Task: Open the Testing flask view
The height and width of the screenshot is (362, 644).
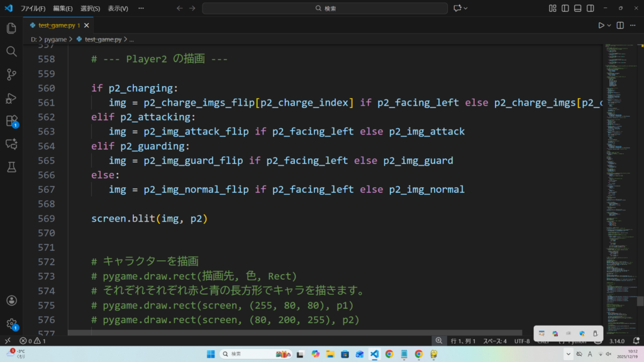Action: click(x=11, y=167)
